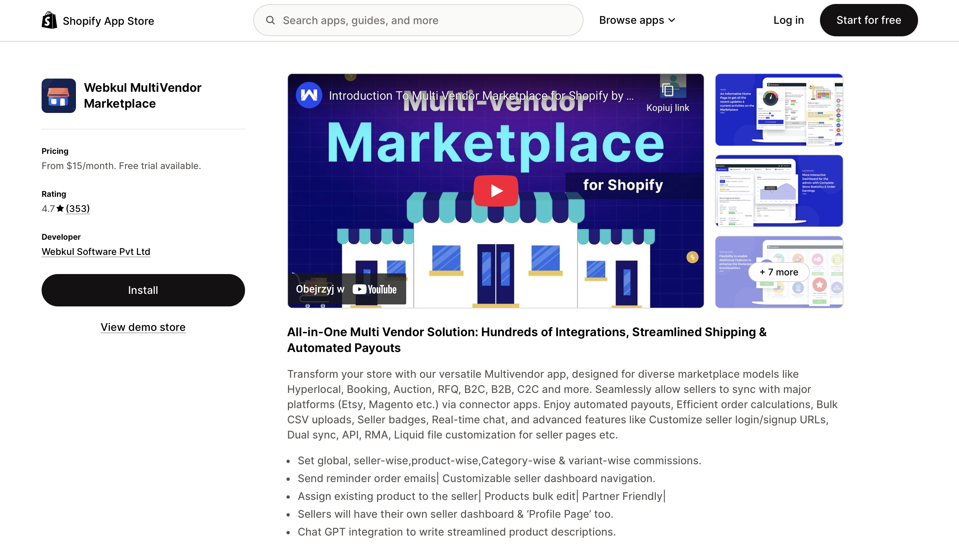The image size is (959, 560).
Task: Click the Webkul MultiVendor Marketplace heading
Action: coord(143,95)
